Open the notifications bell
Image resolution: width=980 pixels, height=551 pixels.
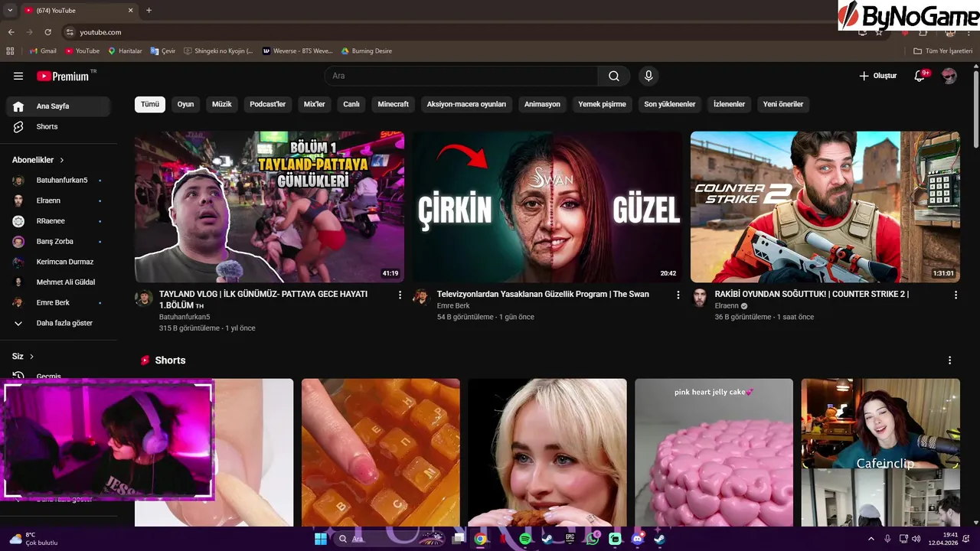tap(920, 76)
